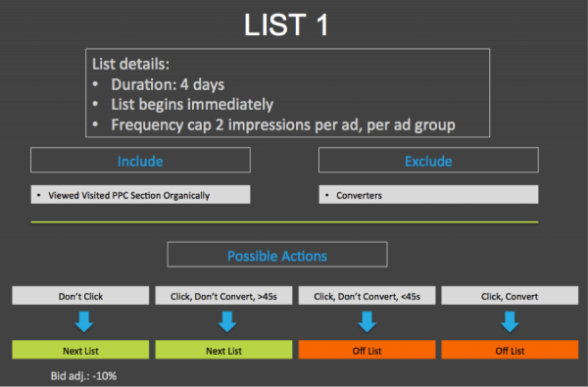Click the Click, Don't Convert, >45s box

(223, 296)
